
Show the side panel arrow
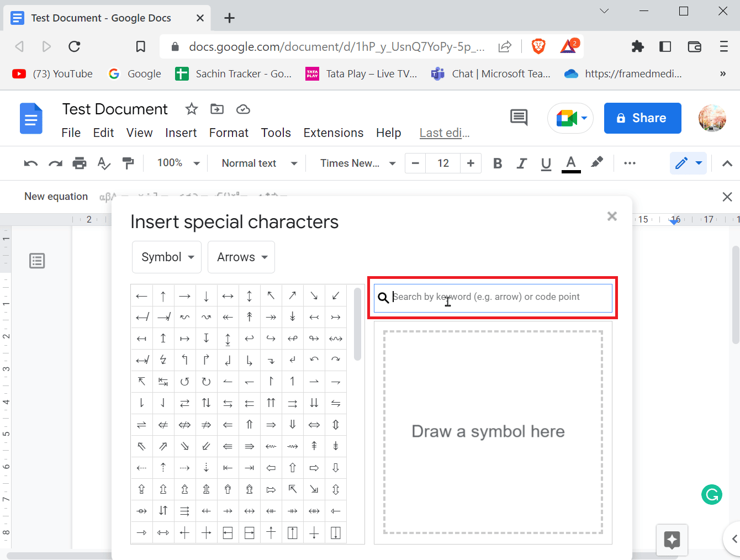(733, 539)
